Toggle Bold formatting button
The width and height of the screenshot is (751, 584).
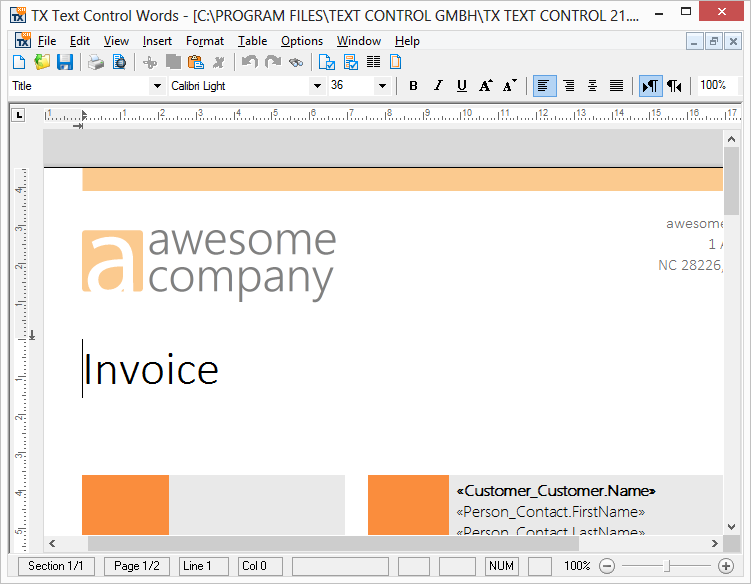click(413, 86)
